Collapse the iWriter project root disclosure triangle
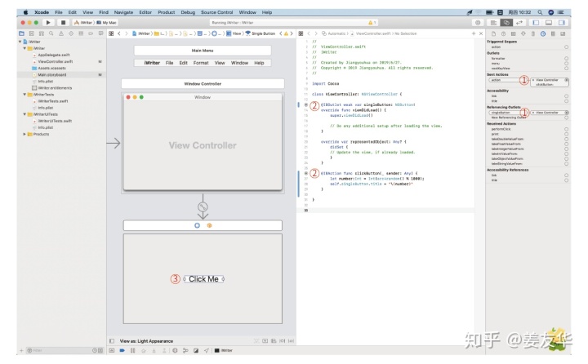The image size is (588, 364). pos(20,42)
